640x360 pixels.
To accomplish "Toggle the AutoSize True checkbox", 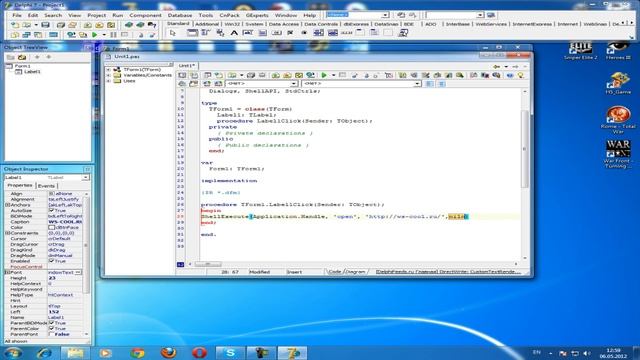I will pos(51,210).
